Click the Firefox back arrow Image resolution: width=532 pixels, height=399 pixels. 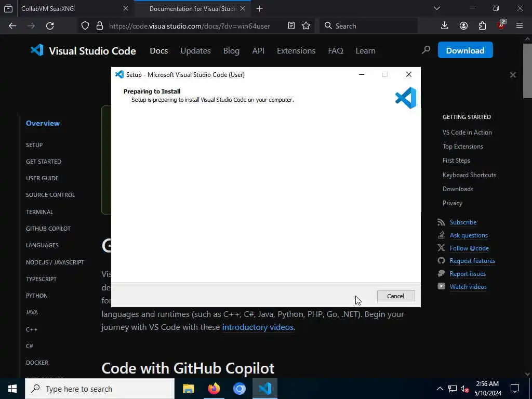(x=12, y=26)
